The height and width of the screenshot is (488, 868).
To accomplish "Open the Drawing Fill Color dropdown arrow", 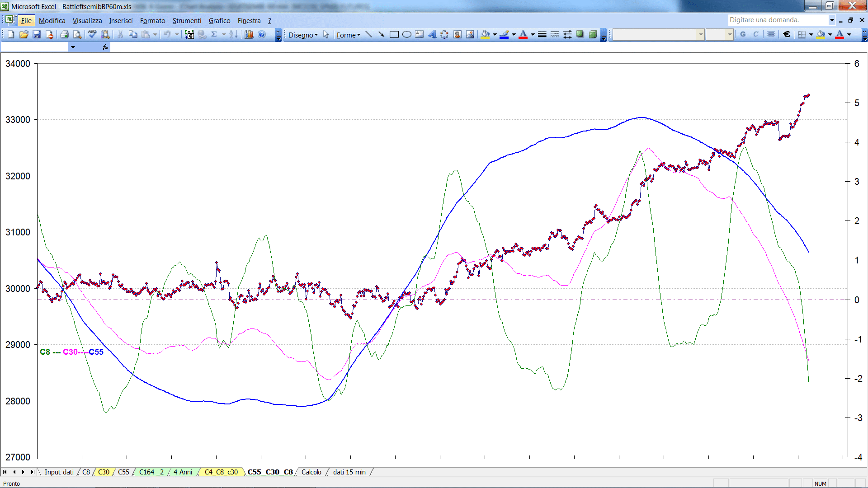I will coord(495,34).
